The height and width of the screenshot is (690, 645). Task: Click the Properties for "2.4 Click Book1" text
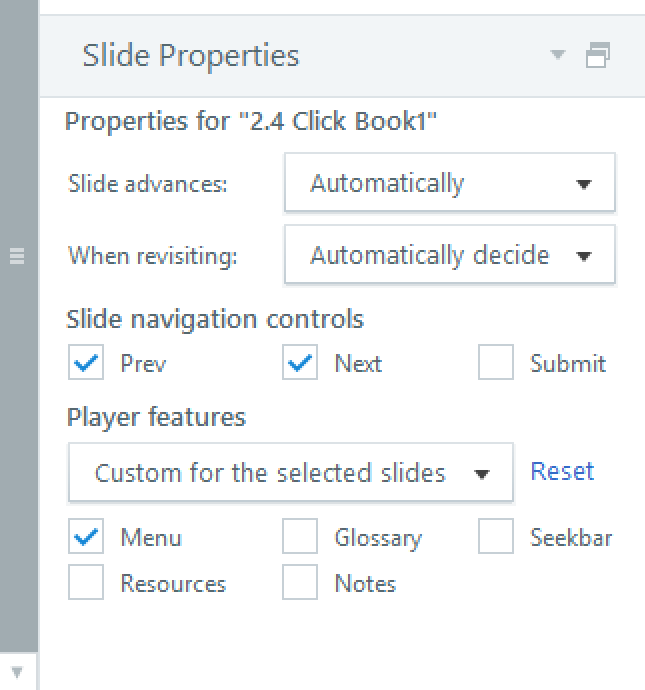point(252,122)
